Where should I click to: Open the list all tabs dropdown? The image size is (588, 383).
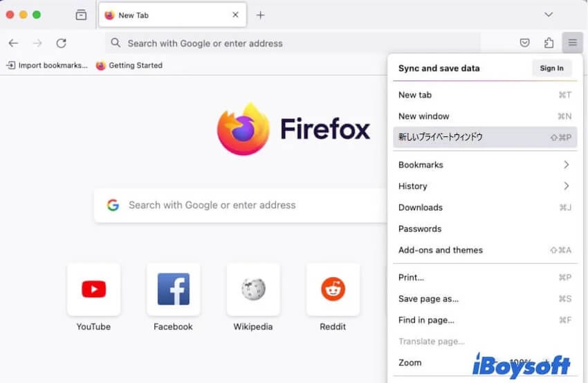549,15
